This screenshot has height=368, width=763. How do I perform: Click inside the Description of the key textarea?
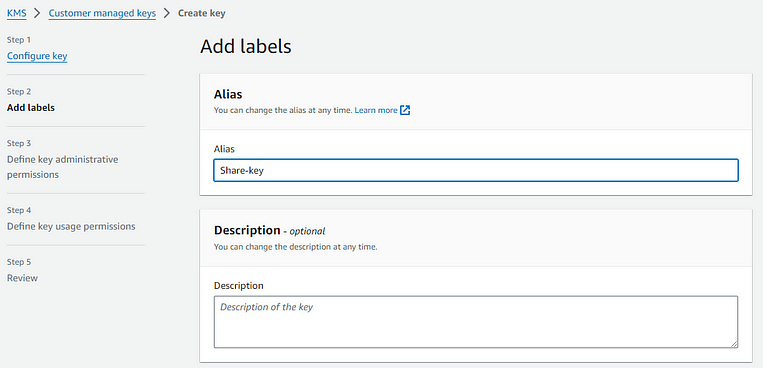point(476,322)
